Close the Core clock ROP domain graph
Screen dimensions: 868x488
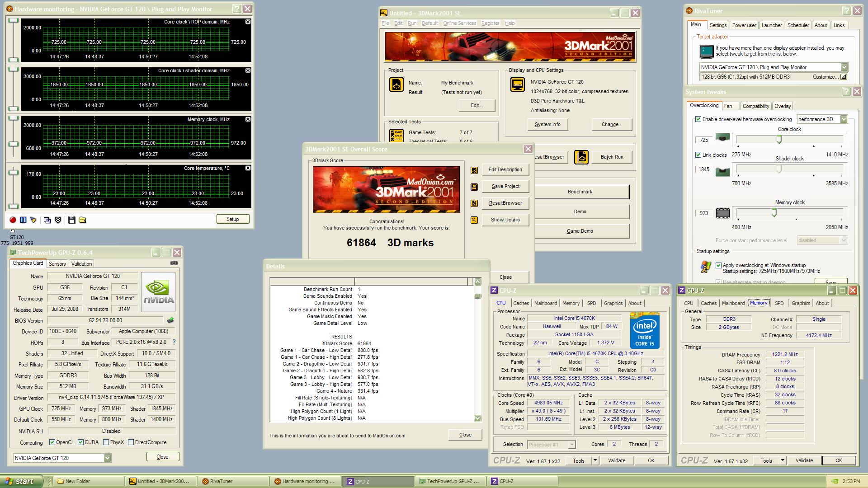[248, 22]
